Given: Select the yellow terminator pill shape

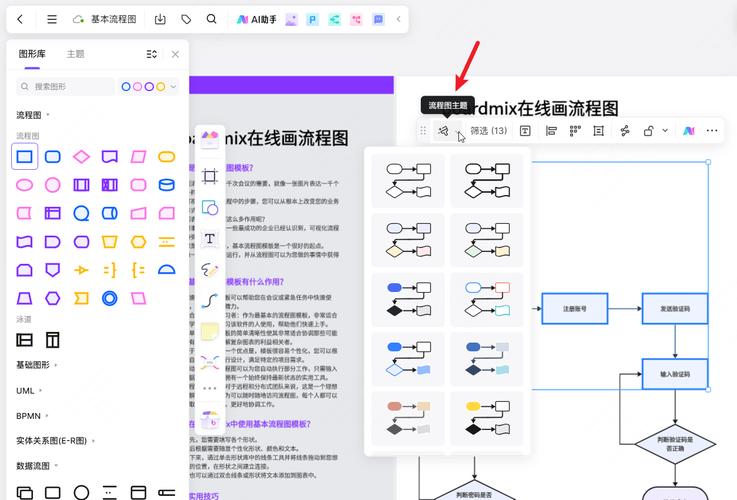Looking at the screenshot, I should [x=166, y=156].
